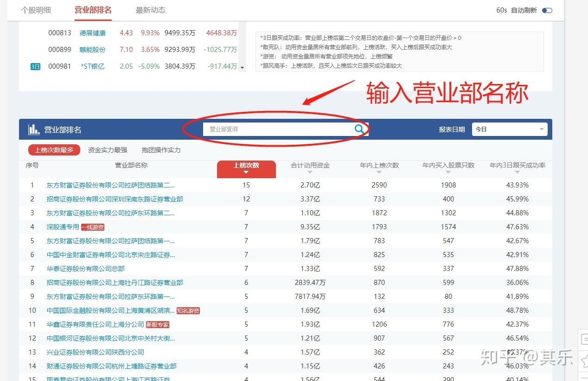Sort by 上榜次数 column
This screenshot has height=381, width=588.
(246, 169)
